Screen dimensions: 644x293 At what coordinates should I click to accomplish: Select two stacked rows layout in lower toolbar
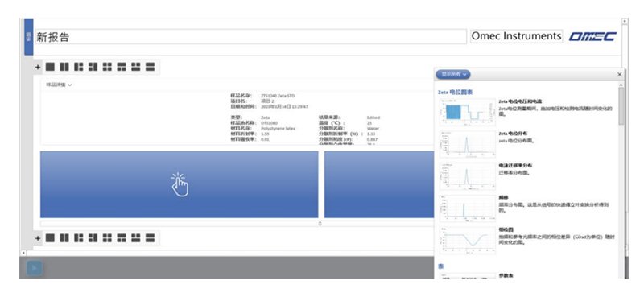(x=151, y=238)
